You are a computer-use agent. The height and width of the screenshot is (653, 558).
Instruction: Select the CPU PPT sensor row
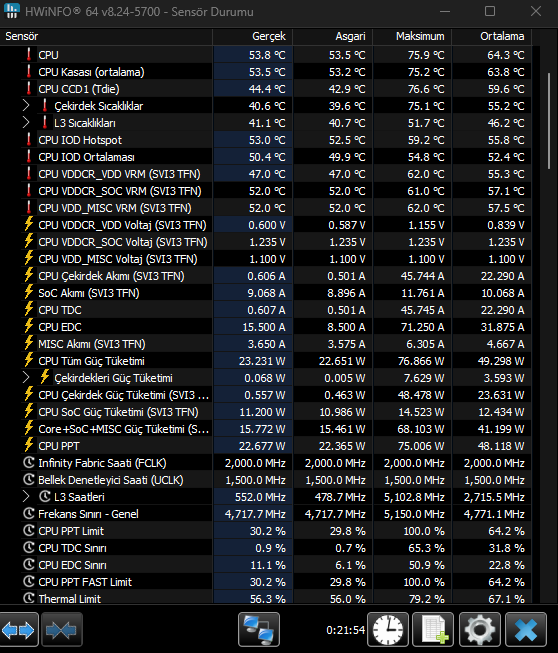(x=266, y=446)
